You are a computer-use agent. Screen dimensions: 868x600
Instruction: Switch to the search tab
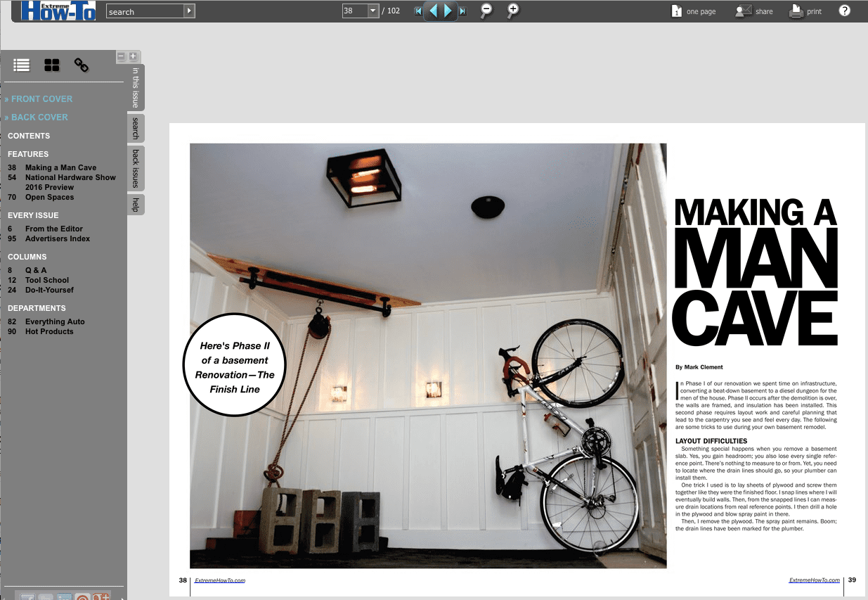tap(134, 127)
